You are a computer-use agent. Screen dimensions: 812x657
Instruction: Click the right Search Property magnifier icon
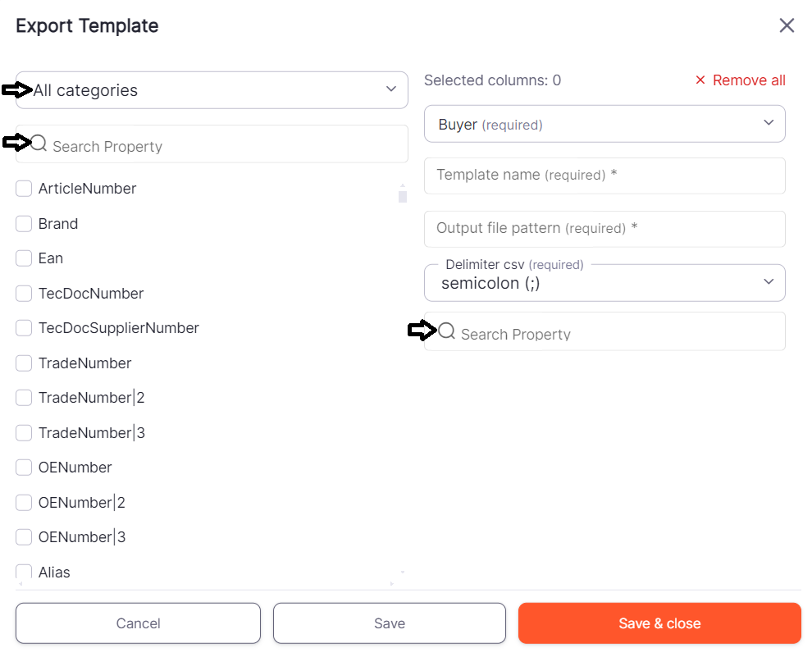447,331
